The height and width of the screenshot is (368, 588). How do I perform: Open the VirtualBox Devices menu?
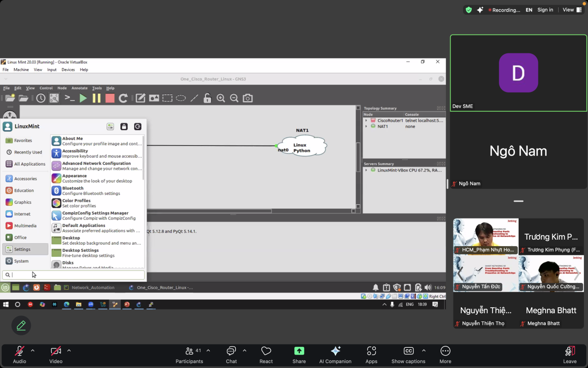tap(68, 69)
